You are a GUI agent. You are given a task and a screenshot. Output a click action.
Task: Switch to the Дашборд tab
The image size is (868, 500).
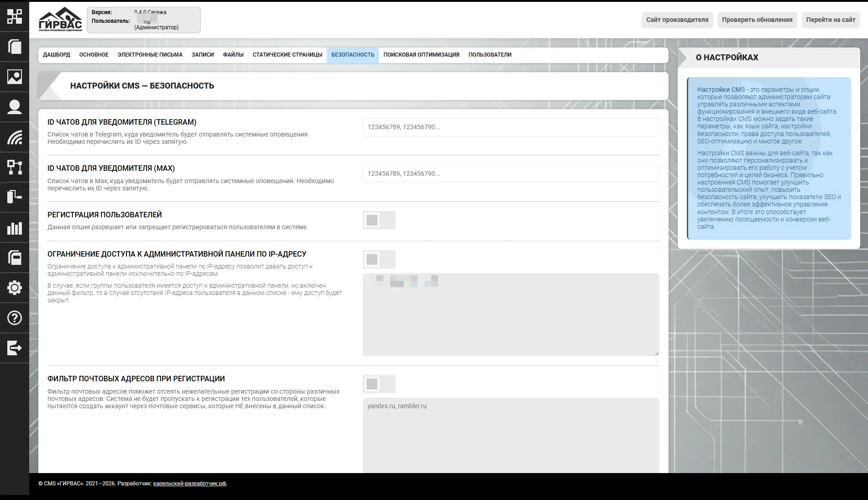click(57, 55)
